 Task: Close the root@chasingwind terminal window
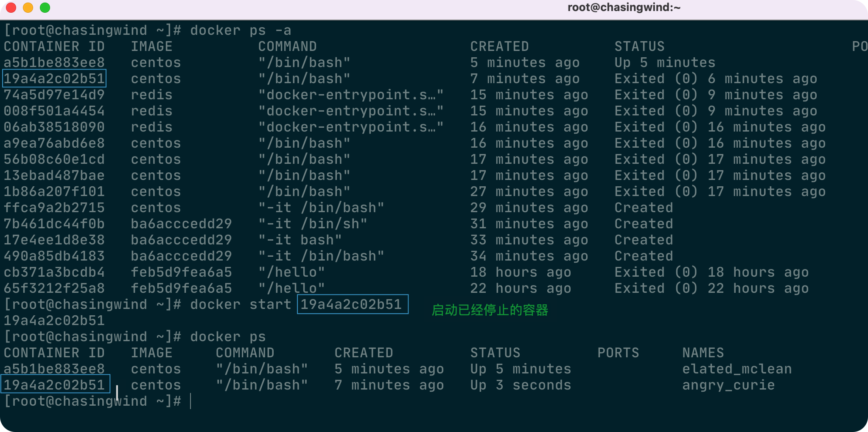tap(11, 8)
